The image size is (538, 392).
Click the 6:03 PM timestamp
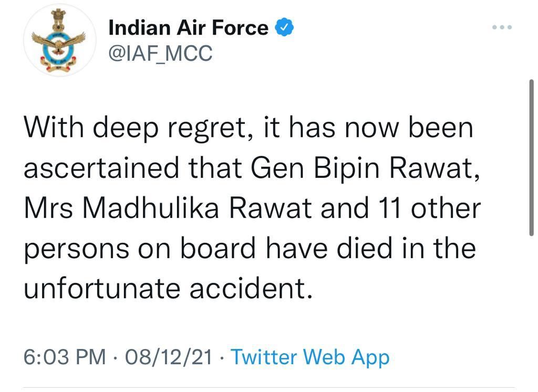tap(65, 358)
